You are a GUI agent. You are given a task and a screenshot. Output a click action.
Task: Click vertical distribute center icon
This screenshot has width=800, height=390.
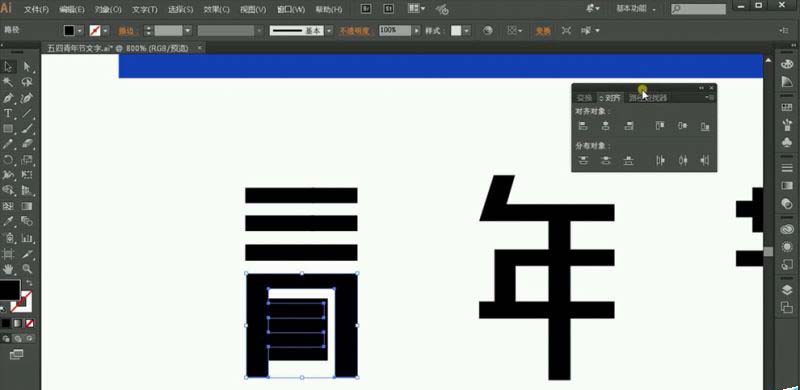point(606,161)
